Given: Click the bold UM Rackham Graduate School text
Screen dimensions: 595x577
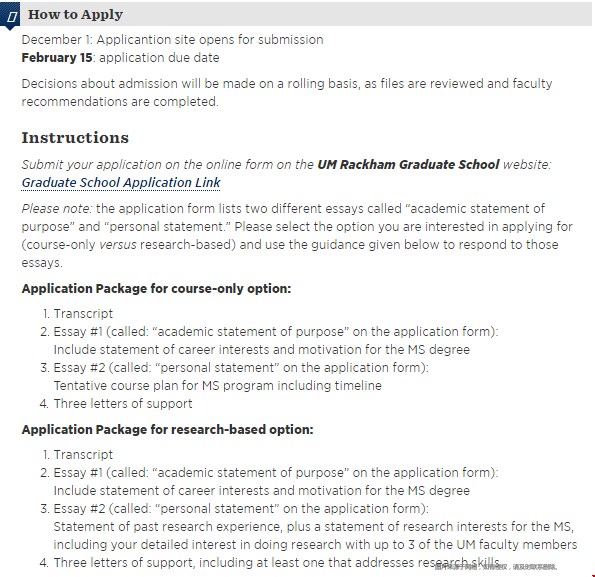Looking at the screenshot, I should pos(408,165).
